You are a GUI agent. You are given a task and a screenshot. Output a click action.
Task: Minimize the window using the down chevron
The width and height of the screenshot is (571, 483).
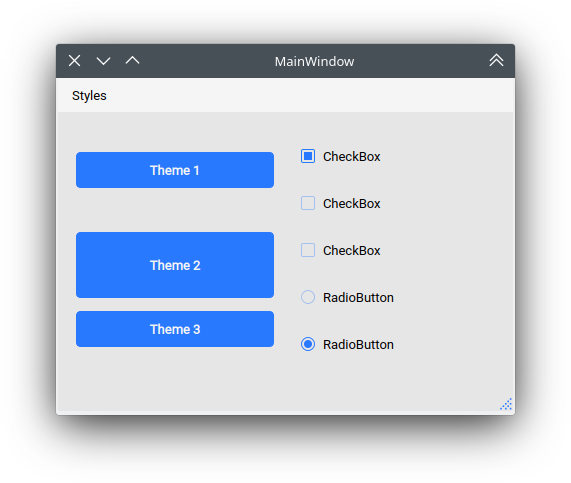coord(103,61)
